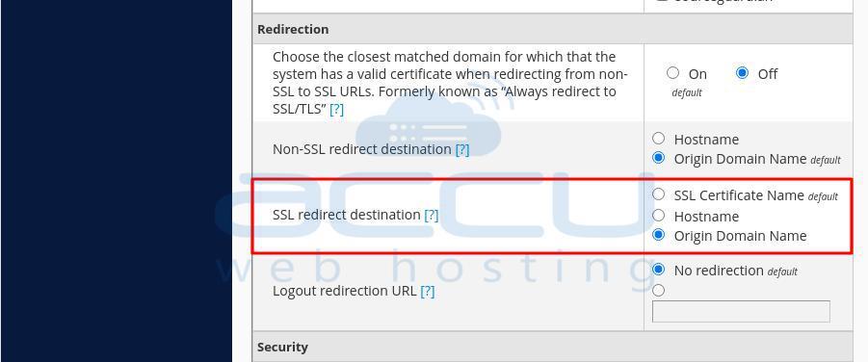
Task: Select Off for closest matched domain redirect
Action: pyautogui.click(x=743, y=72)
